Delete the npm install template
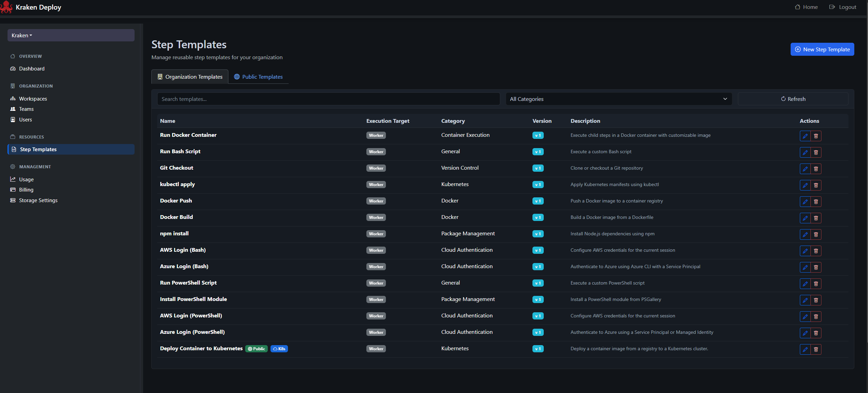The height and width of the screenshot is (393, 868). [x=816, y=234]
